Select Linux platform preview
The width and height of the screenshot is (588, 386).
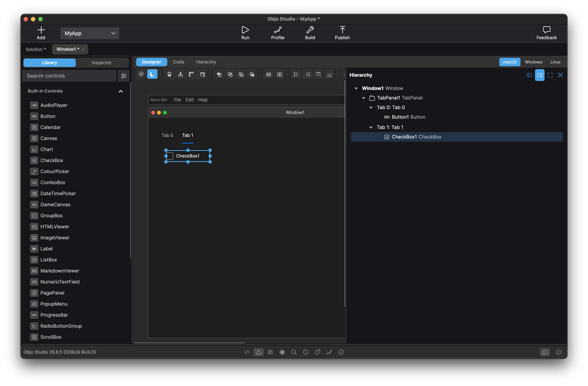[x=555, y=62]
